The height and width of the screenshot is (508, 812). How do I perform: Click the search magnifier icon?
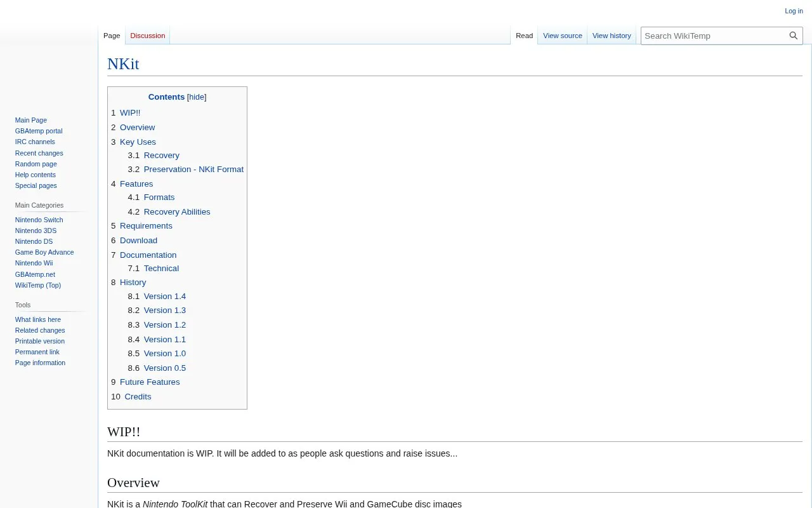coord(794,36)
